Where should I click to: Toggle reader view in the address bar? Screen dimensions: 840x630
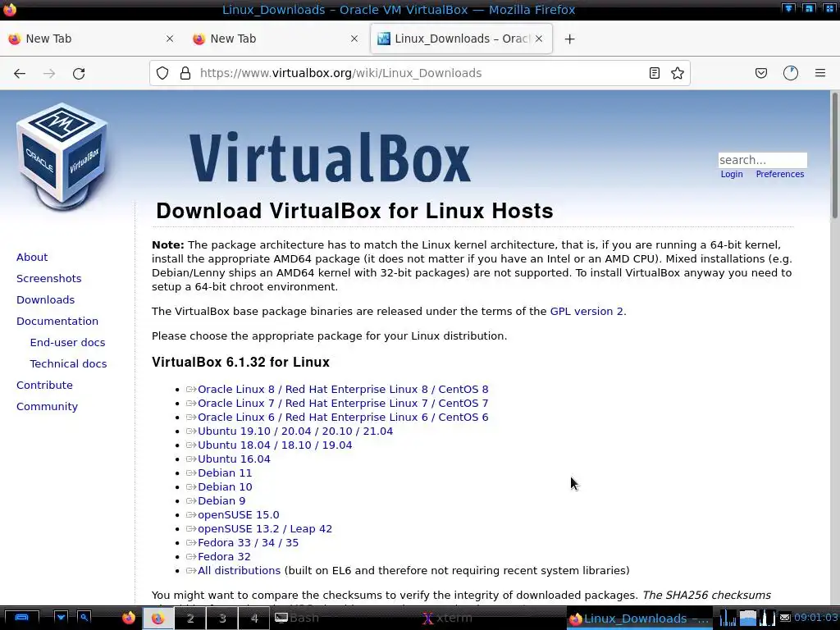(654, 73)
